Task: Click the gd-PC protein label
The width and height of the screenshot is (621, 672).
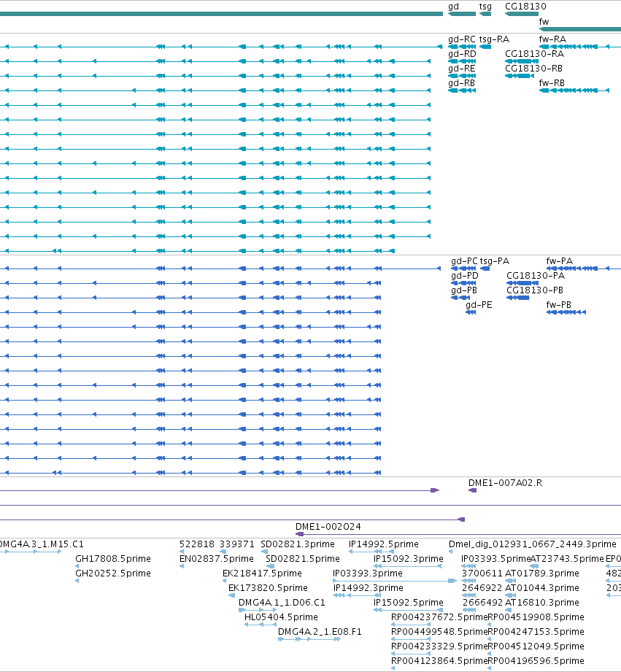Action: tap(464, 261)
